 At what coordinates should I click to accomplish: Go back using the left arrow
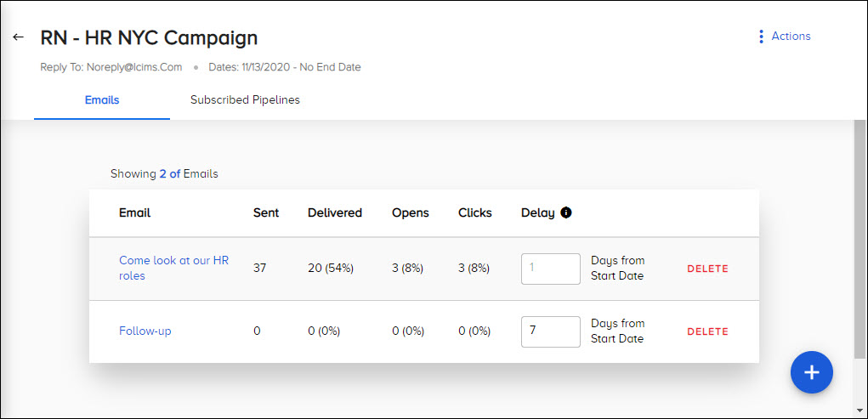click(x=18, y=37)
